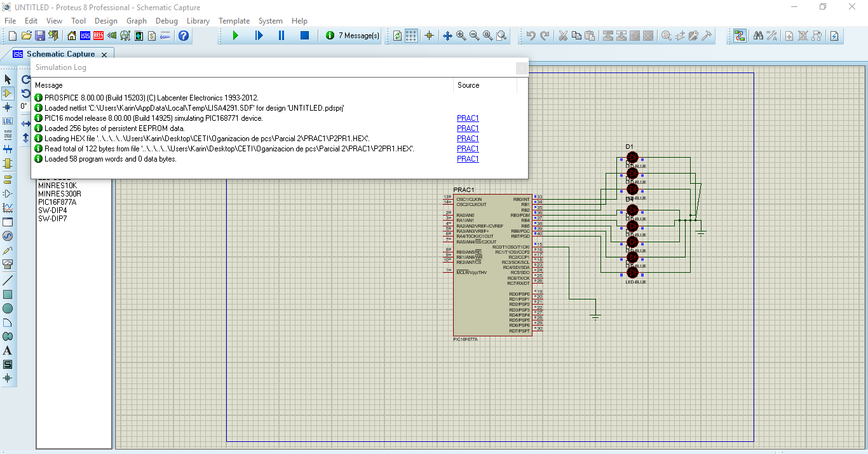Open PRAC1 link on the PIC16 model row
Screen dimensions: 868x454
click(468, 118)
